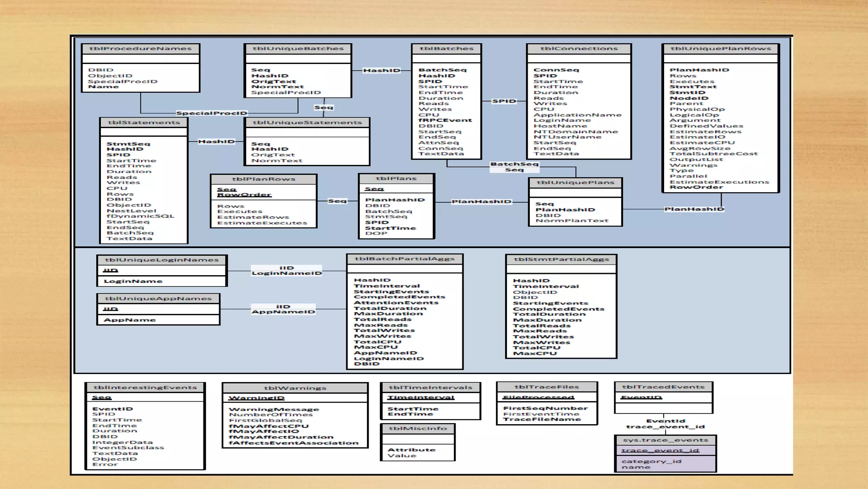
Task: Click the tblUniqueLoginNames table header
Action: [x=162, y=260]
